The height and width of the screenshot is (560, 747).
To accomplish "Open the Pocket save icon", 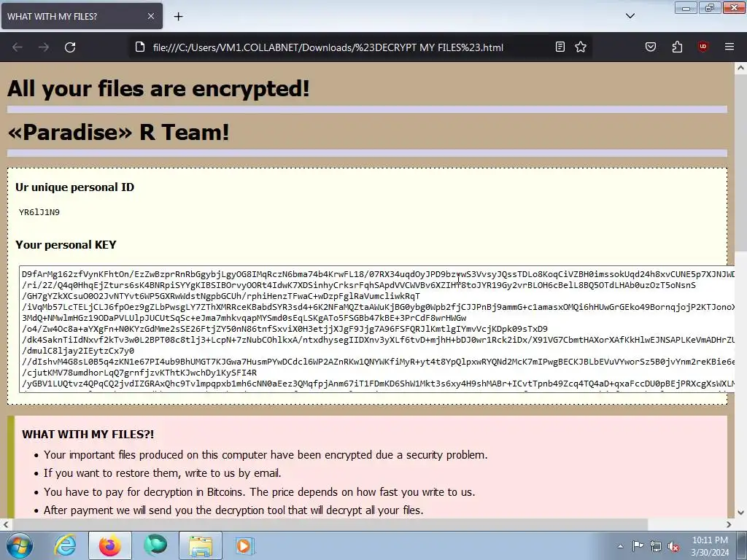I will [x=650, y=47].
